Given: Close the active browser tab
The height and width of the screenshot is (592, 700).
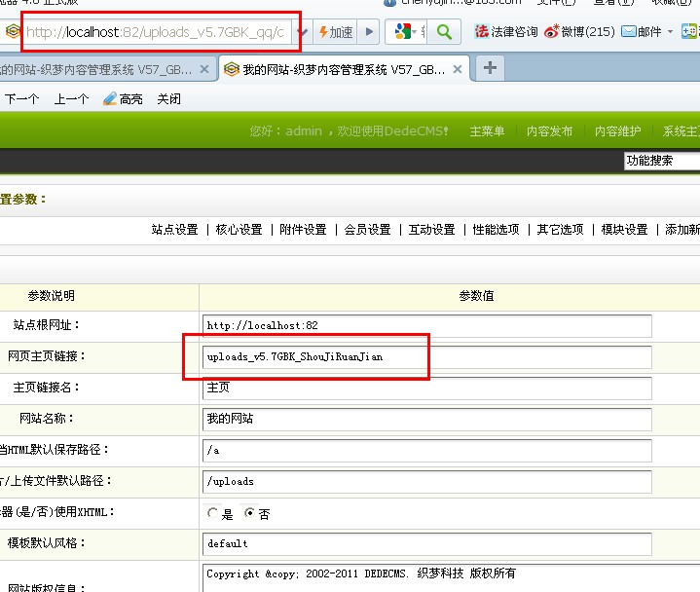Looking at the screenshot, I should [458, 69].
